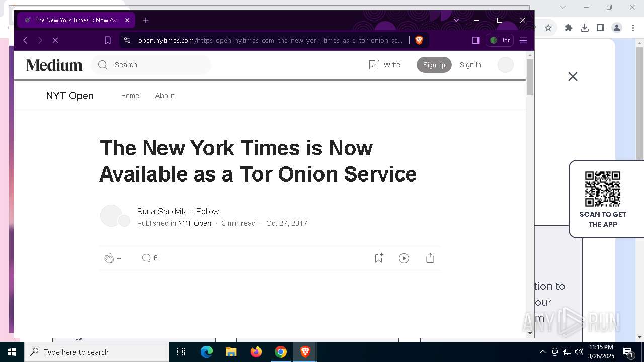Open author Runa Sandvik's profile name
This screenshot has height=362, width=644.
pyautogui.click(x=162, y=211)
